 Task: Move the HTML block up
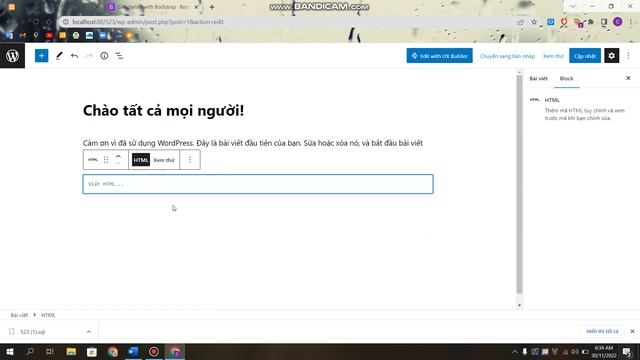click(118, 156)
